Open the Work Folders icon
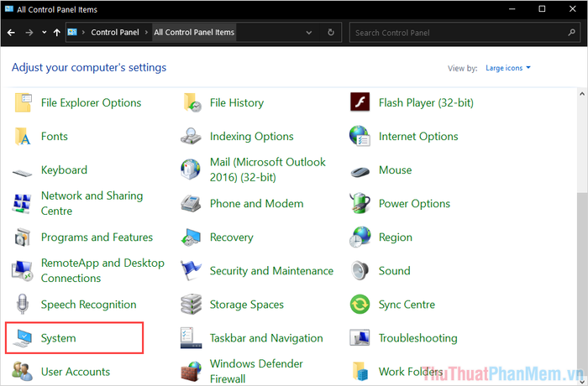Viewport: 588px width, 386px height. [x=360, y=371]
